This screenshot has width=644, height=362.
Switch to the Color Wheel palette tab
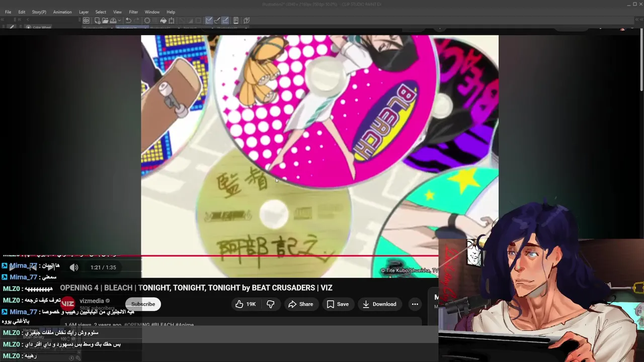click(x=39, y=27)
